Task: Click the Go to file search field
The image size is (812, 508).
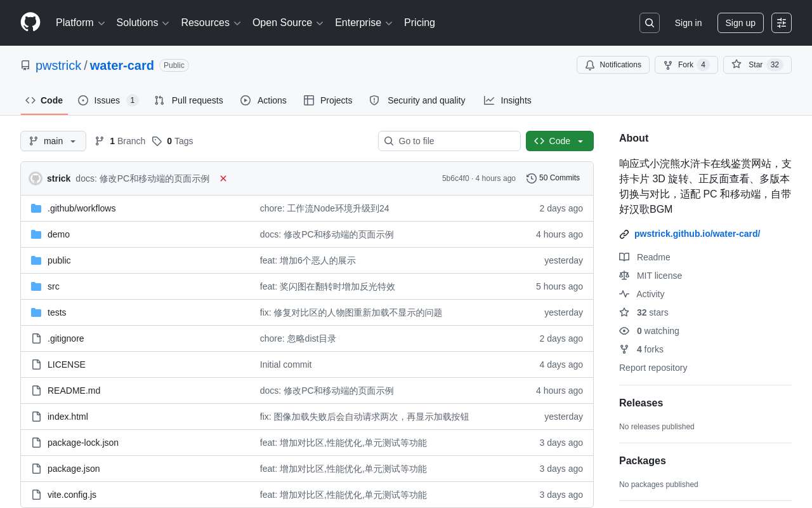Action: point(449,141)
